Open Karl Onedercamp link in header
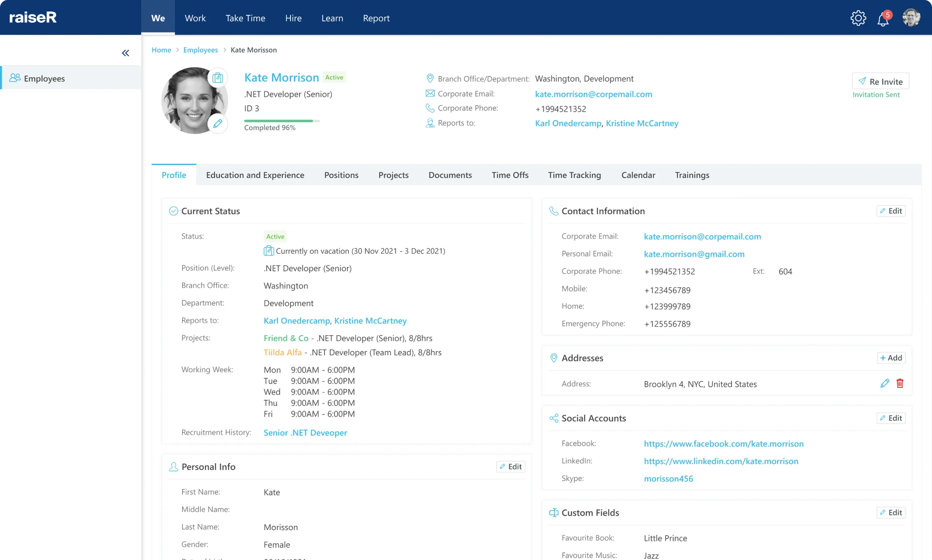932x560 pixels. tap(568, 123)
